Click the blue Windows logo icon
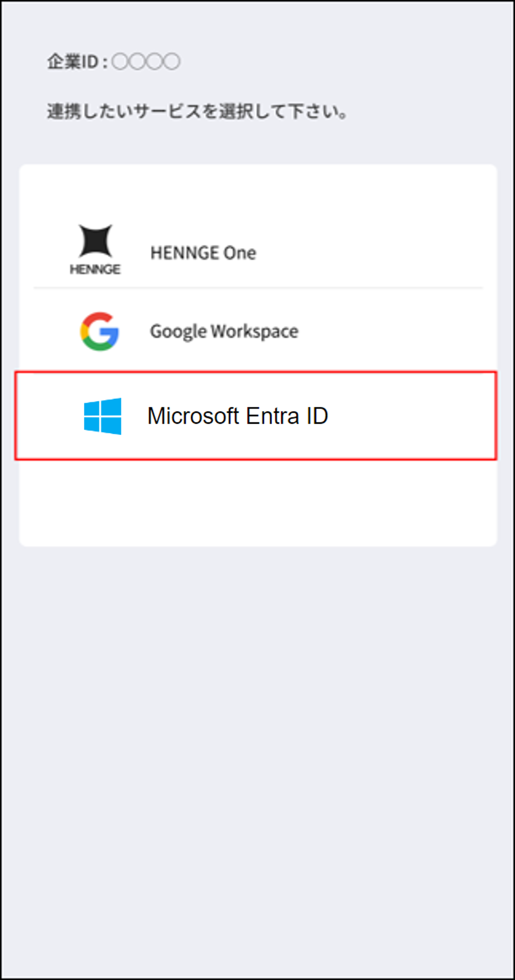The height and width of the screenshot is (980, 515). pos(103,416)
